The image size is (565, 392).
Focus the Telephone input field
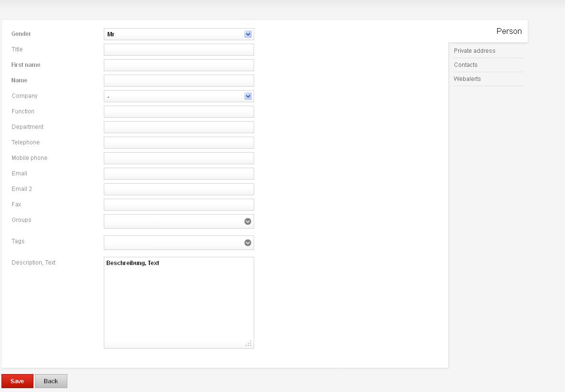[178, 142]
